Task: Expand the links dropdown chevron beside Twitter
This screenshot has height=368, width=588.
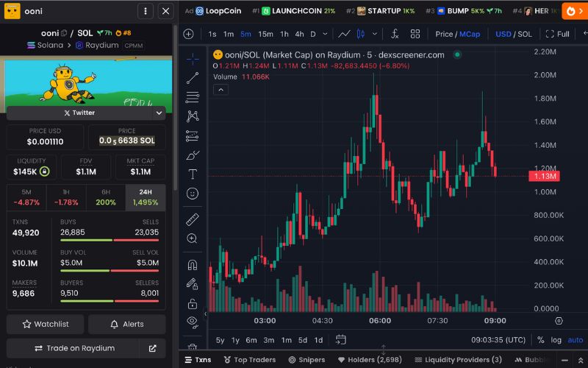Action: [x=159, y=113]
